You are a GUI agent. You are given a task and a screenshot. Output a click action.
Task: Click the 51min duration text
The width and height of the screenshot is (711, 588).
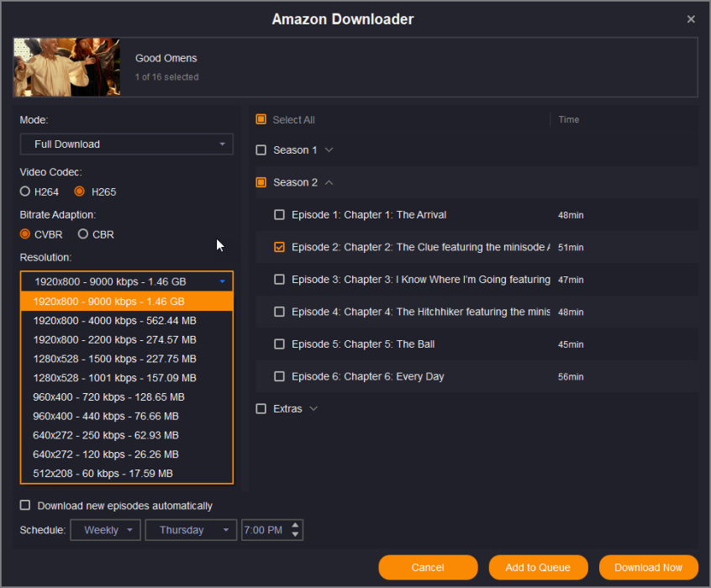point(571,248)
